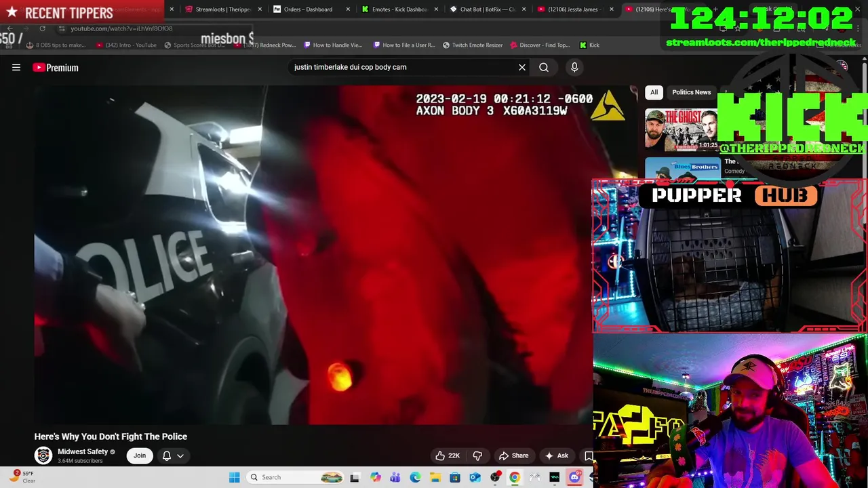Open the Share dialog
868x488 pixels.
(513, 455)
